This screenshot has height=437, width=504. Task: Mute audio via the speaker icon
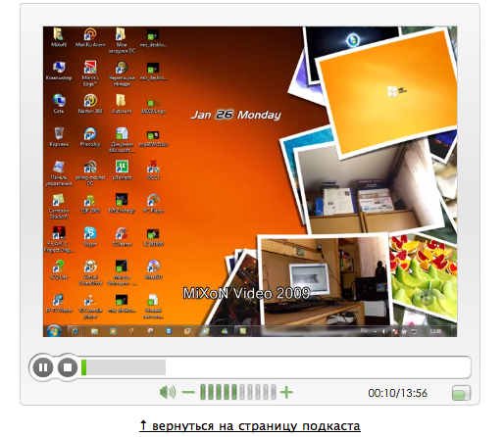pyautogui.click(x=168, y=392)
